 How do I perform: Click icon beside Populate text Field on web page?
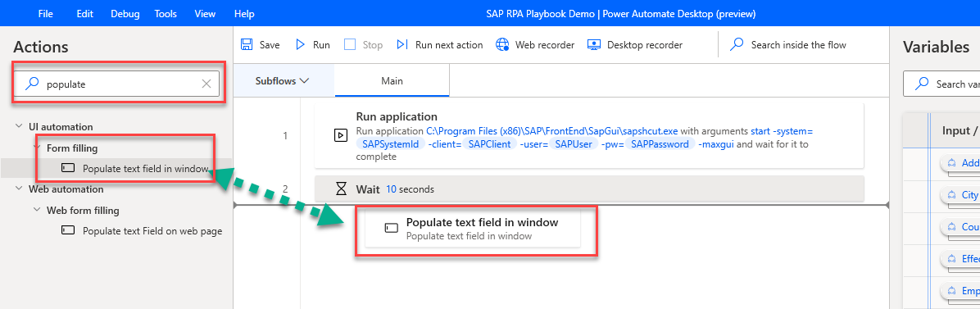coord(68,231)
